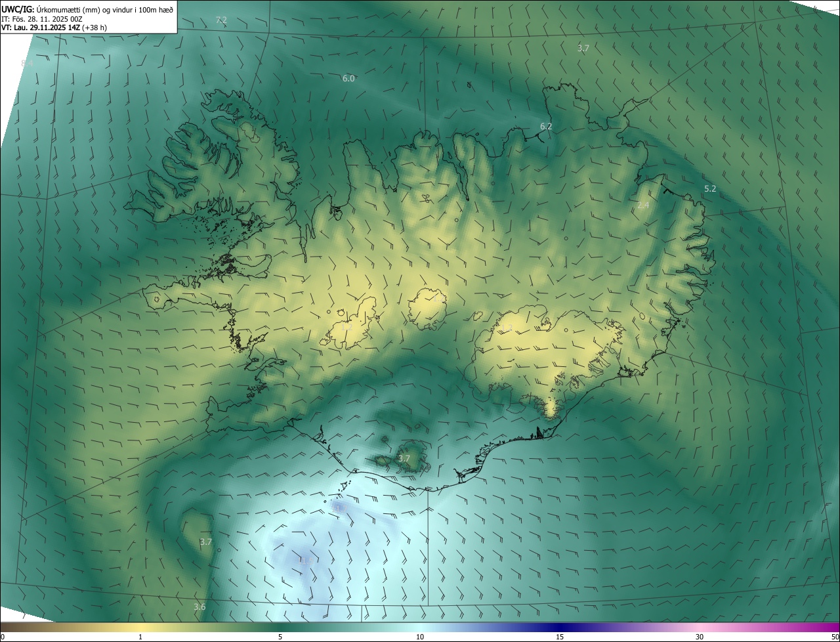840x642 pixels.
Task: Click colorbar tick label 0
Action: (x=3, y=637)
